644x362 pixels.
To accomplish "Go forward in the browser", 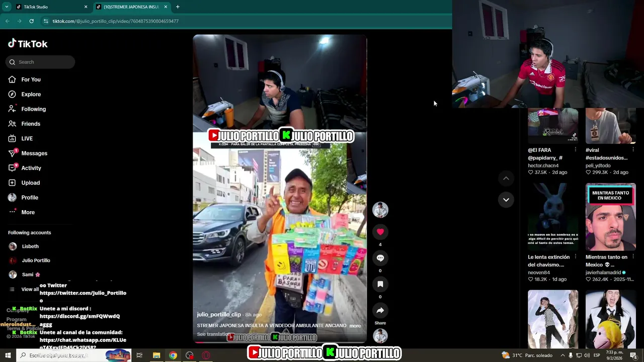I will coord(19,21).
